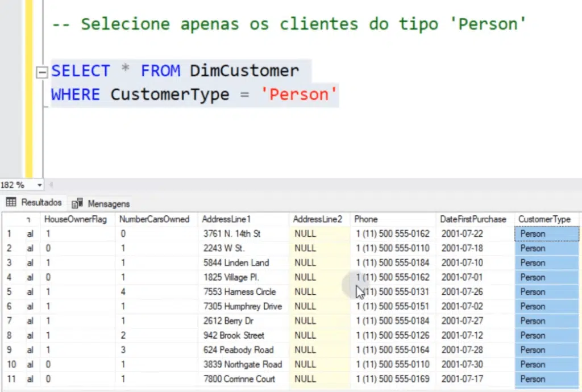Click the results grid icon beside Resultados
Viewport: 582px width, 392px height.
10,203
